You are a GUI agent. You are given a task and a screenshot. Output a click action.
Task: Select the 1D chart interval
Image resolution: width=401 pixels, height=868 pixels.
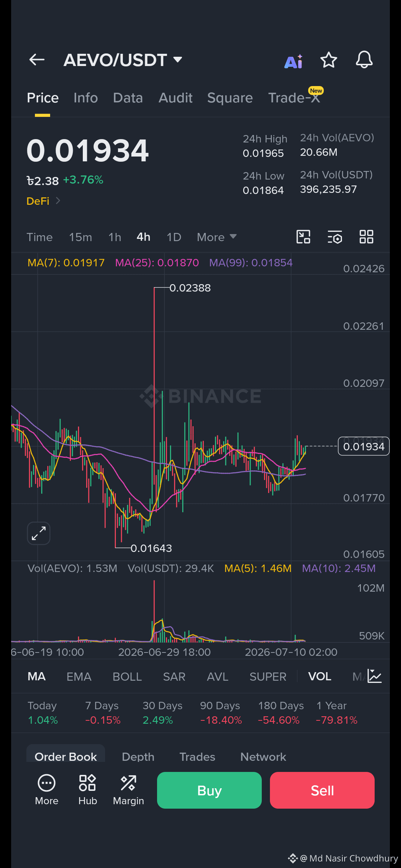(174, 237)
